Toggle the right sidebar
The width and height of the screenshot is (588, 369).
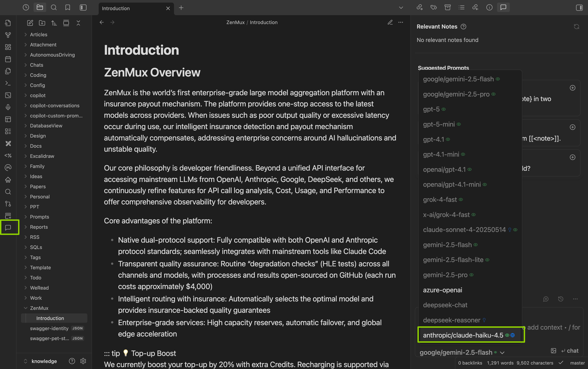(579, 8)
